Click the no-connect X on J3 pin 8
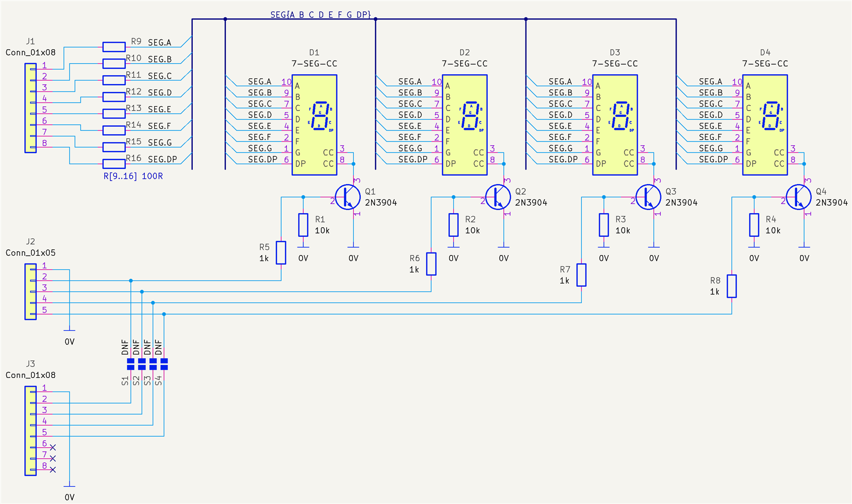 (53, 469)
